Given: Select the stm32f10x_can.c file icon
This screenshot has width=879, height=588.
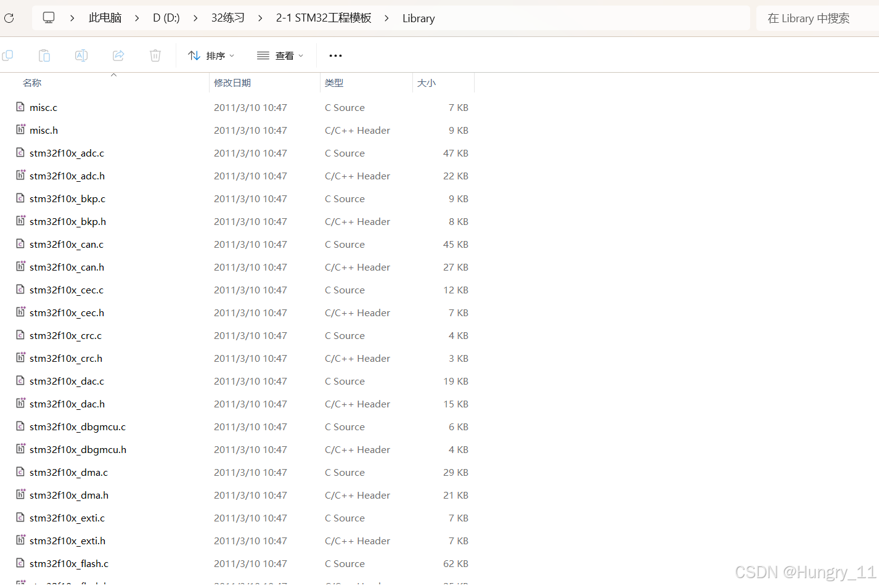Looking at the screenshot, I should coord(20,243).
